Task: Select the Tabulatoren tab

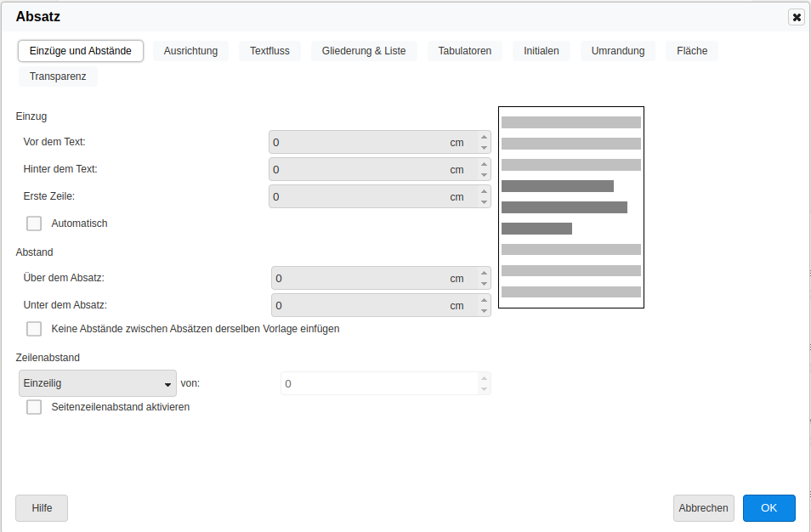Action: (465, 51)
